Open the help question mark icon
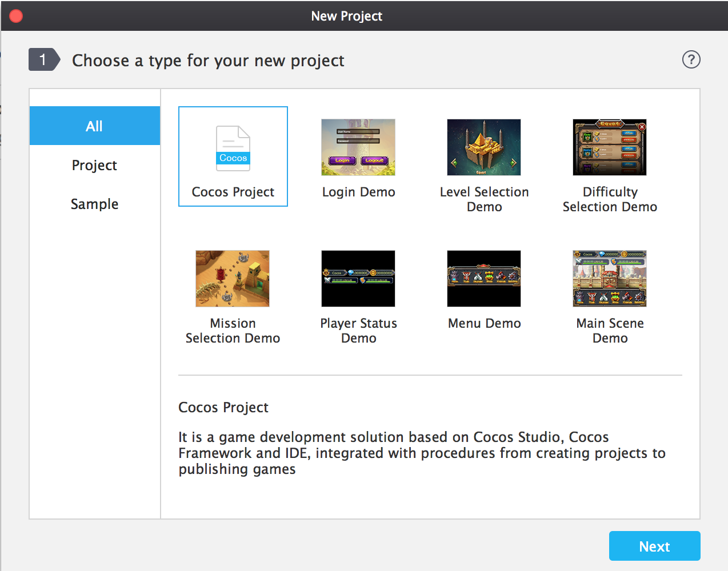Viewport: 728px width, 571px height. pos(691,59)
